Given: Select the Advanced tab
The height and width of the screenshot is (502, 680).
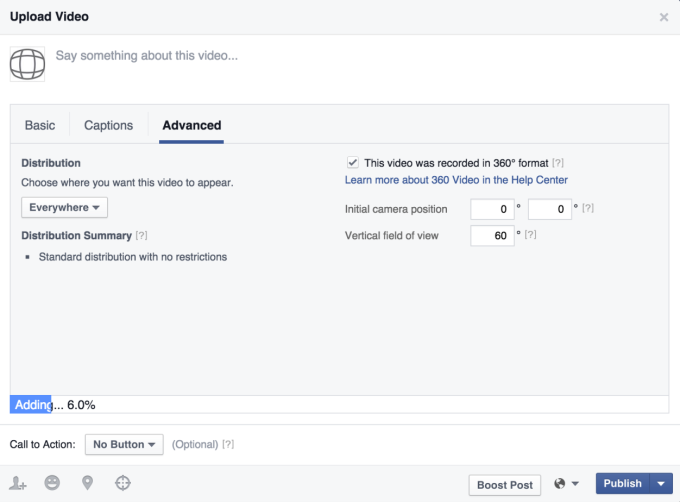Looking at the screenshot, I should (x=191, y=125).
